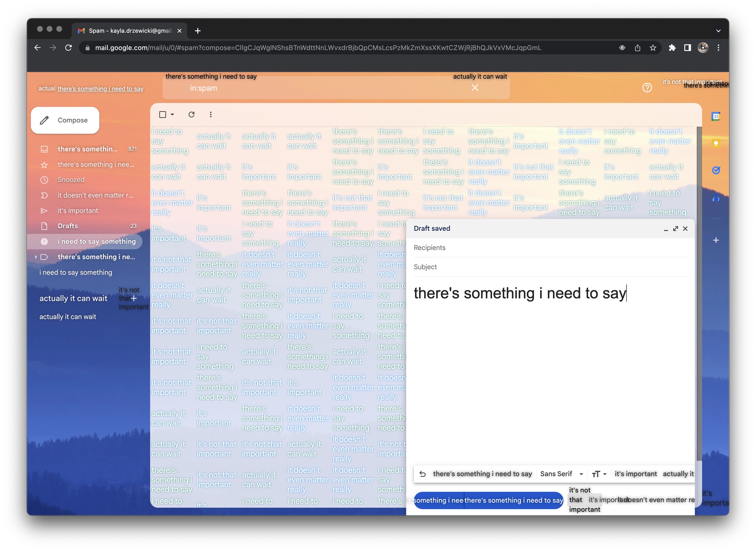Click the inbox refresh icon
This screenshot has height=551, width=756.
pos(191,114)
